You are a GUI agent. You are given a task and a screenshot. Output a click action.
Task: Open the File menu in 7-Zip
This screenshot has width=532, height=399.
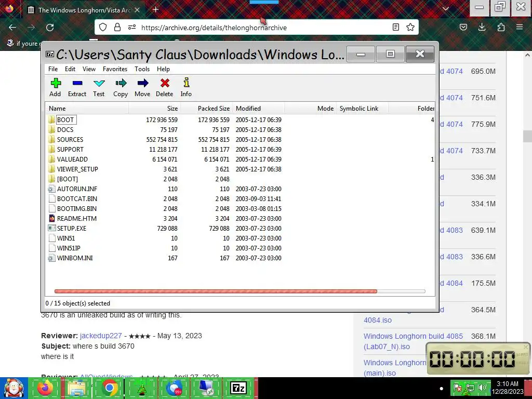click(x=53, y=69)
